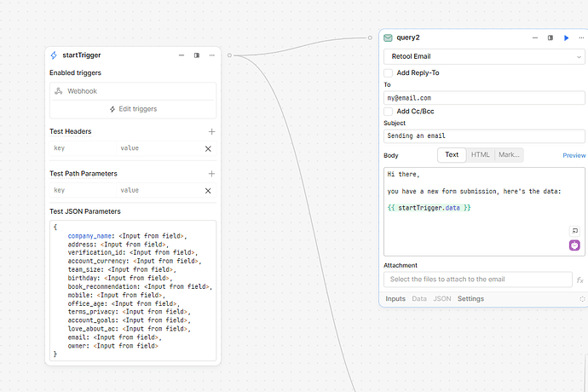The width and height of the screenshot is (588, 392).
Task: Open the Data tab in query2
Action: point(419,298)
